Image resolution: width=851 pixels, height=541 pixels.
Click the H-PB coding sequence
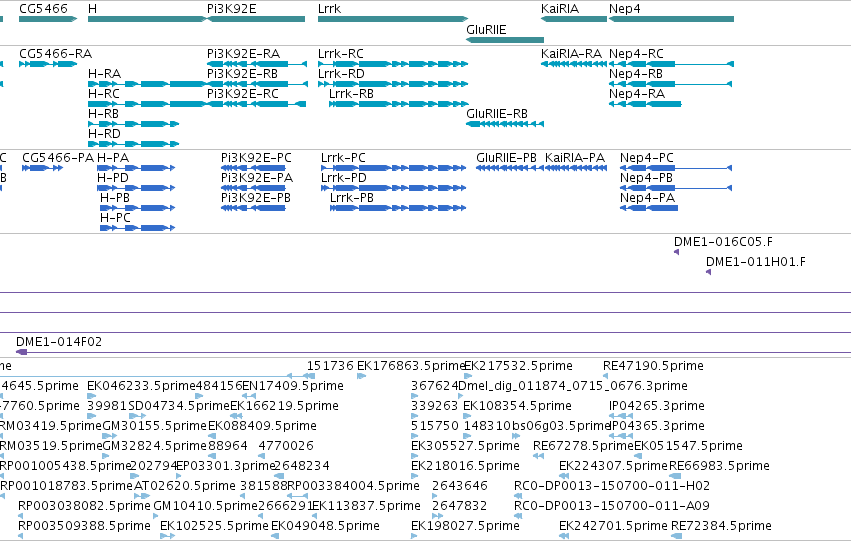click(x=138, y=208)
